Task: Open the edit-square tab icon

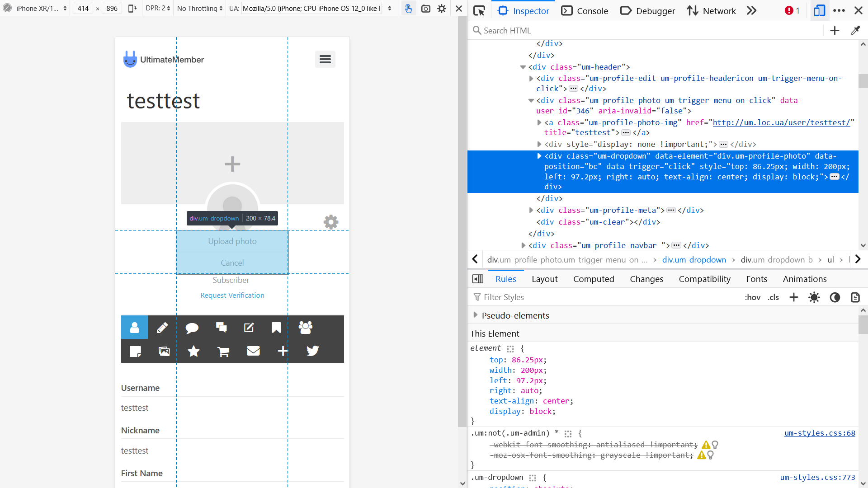Action: pos(249,328)
